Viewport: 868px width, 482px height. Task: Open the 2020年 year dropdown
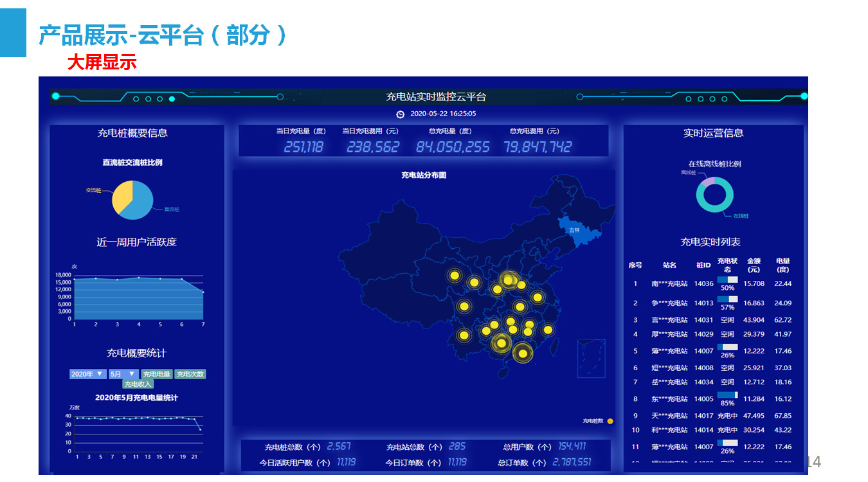(x=87, y=374)
